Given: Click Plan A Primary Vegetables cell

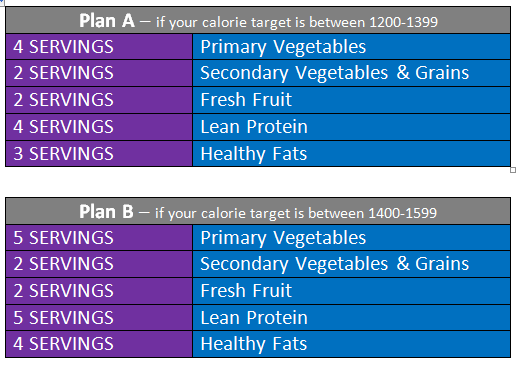Looking at the screenshot, I should coord(351,47).
